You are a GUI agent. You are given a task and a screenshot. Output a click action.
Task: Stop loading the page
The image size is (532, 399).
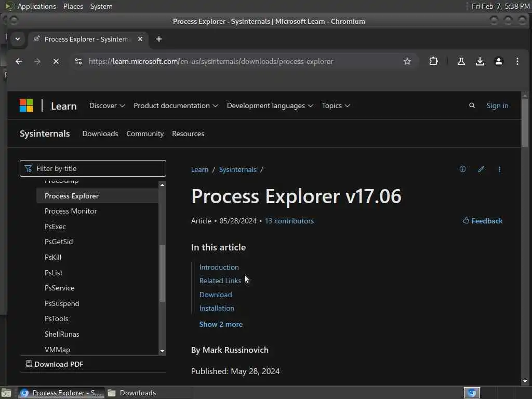(x=56, y=61)
